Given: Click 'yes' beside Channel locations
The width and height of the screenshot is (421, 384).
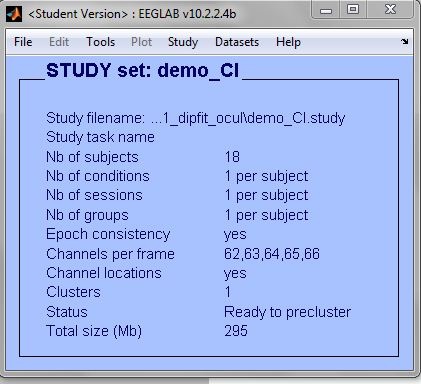Looking at the screenshot, I should [x=235, y=274].
